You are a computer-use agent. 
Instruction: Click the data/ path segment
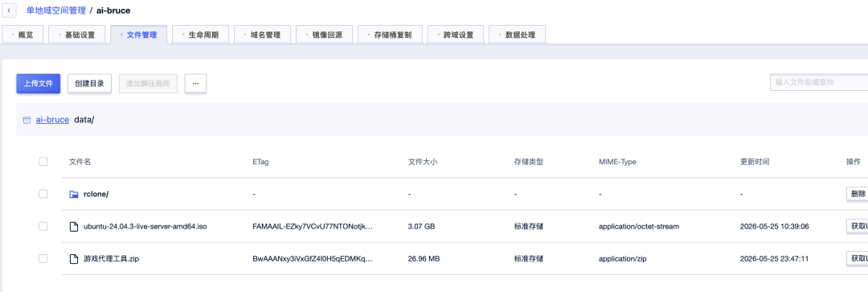tap(84, 120)
